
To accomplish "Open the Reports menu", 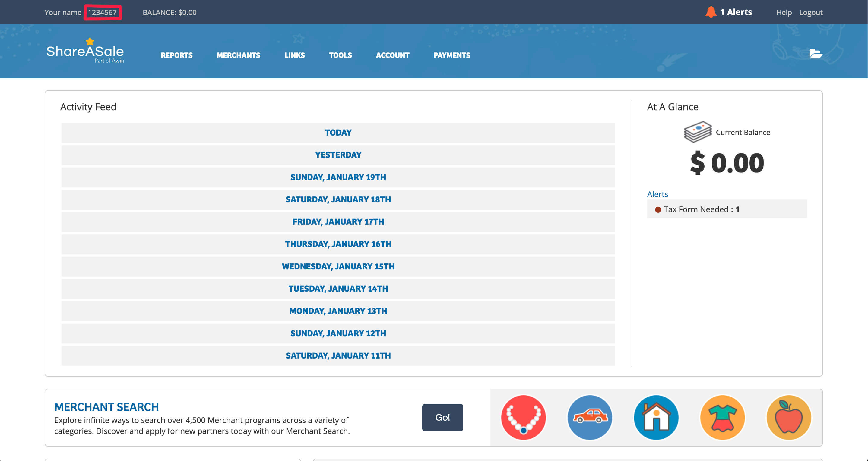I will coord(176,55).
